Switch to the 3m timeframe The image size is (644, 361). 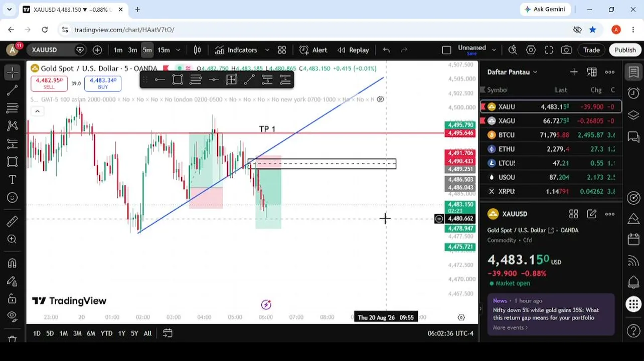click(132, 50)
